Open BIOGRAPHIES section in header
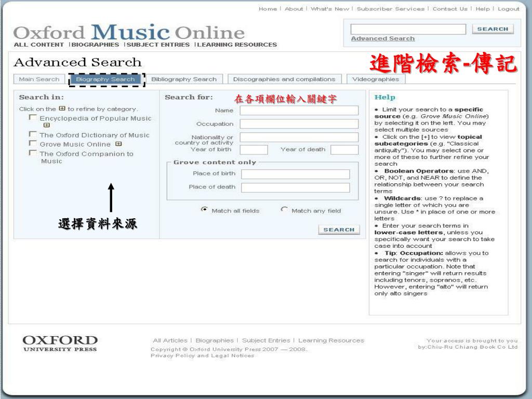Image resolution: width=532 pixels, height=399 pixels. [x=96, y=45]
